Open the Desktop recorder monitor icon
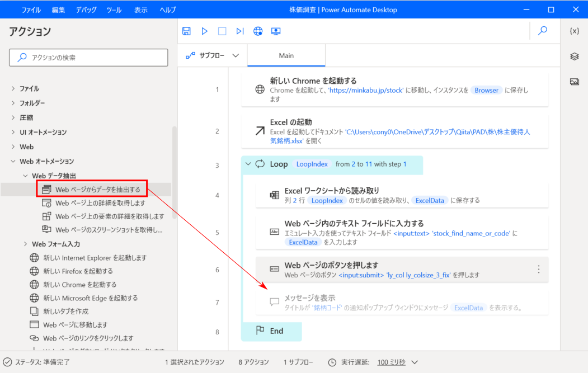The width and height of the screenshot is (588, 373). [x=276, y=31]
